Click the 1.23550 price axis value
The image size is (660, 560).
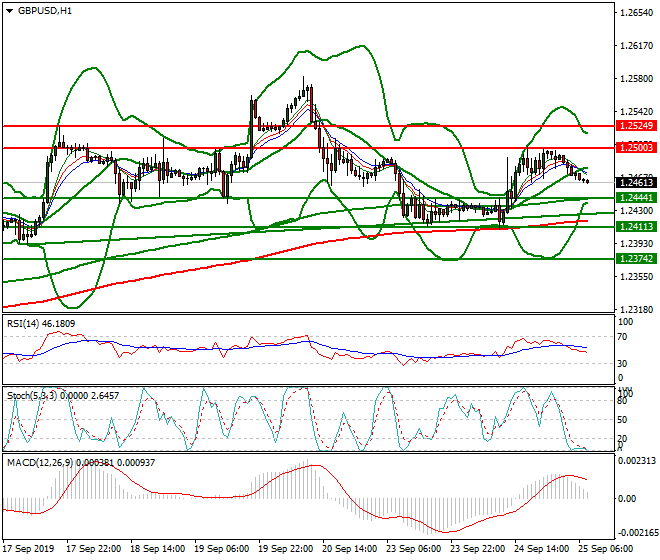click(637, 276)
